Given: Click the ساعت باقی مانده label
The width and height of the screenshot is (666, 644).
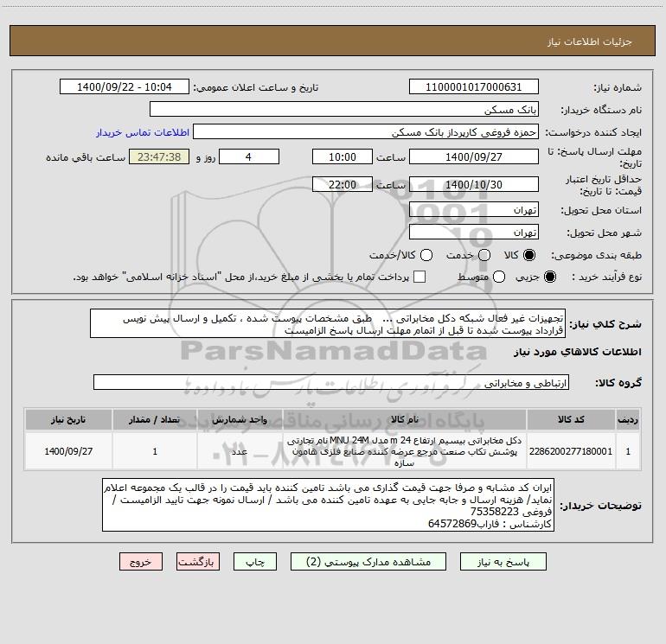Looking at the screenshot, I should tap(86, 157).
